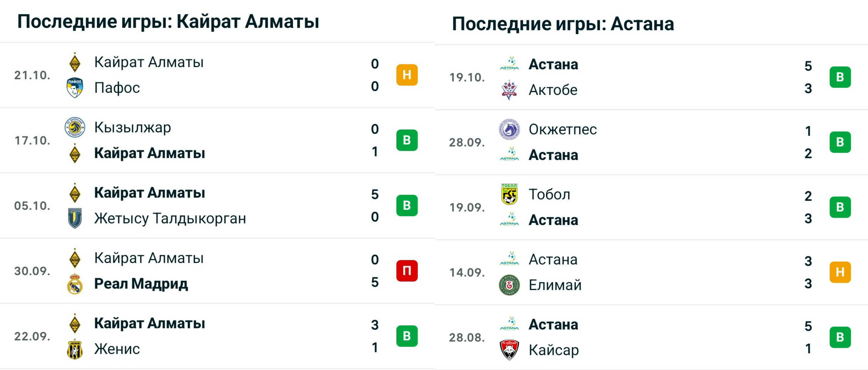
Task: Click orange draw badge for Pafos match
Action: [407, 75]
